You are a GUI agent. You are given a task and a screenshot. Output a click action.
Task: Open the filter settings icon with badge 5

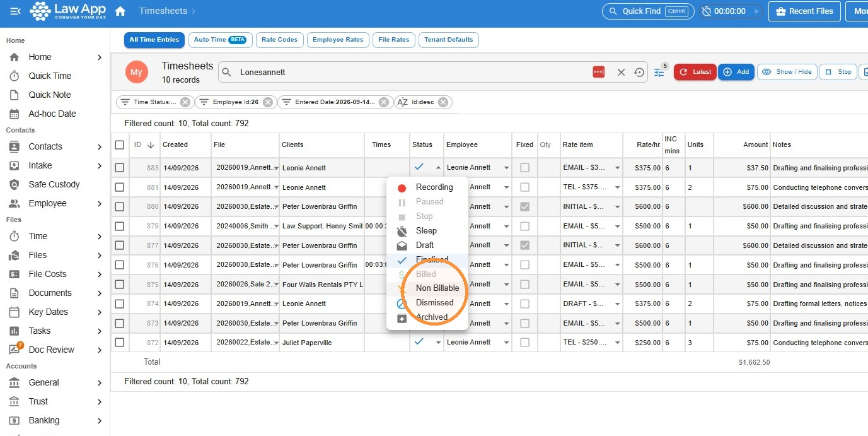point(660,71)
